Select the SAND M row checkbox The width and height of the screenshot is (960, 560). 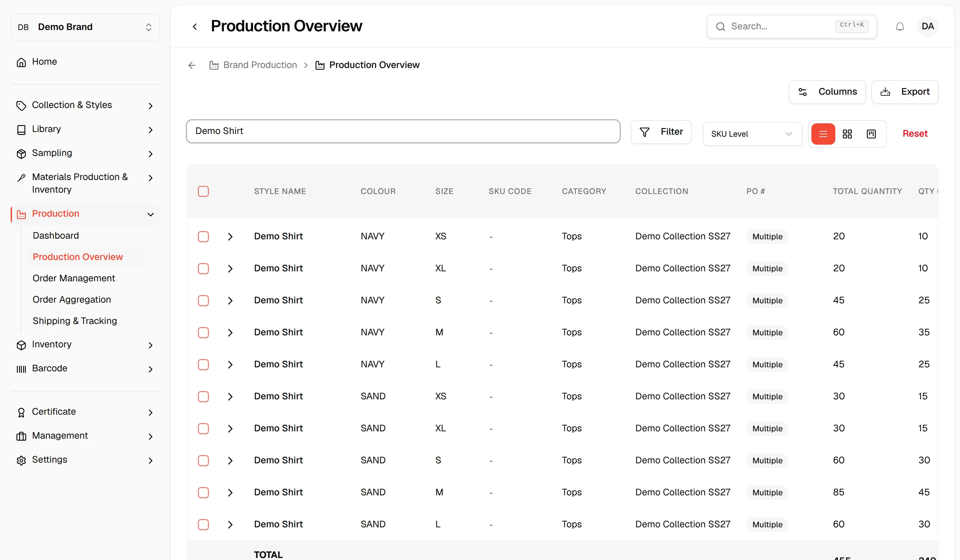pyautogui.click(x=203, y=493)
